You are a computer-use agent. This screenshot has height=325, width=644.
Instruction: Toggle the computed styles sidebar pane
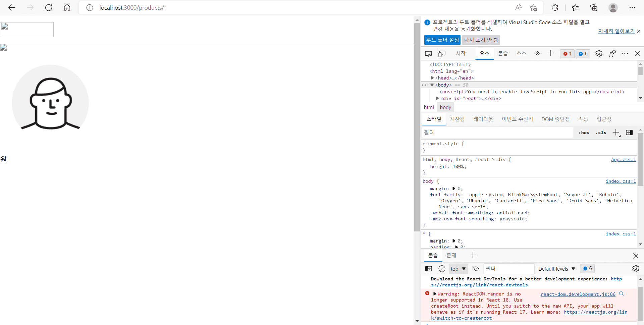coord(630,132)
